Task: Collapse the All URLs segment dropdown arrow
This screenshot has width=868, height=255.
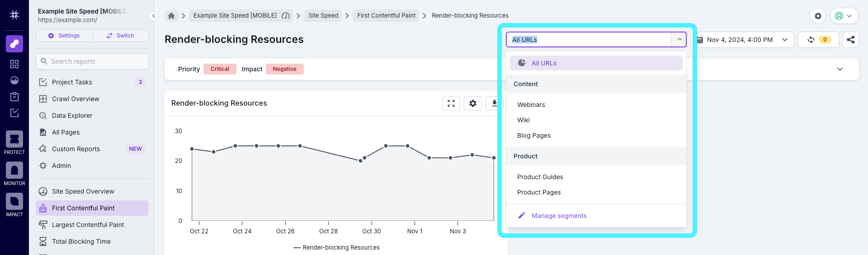Action: pos(679,40)
